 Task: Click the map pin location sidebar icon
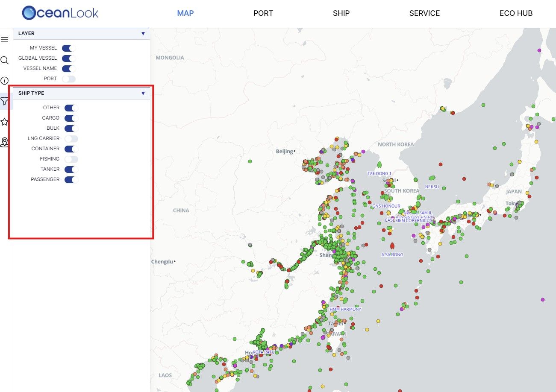(x=5, y=142)
